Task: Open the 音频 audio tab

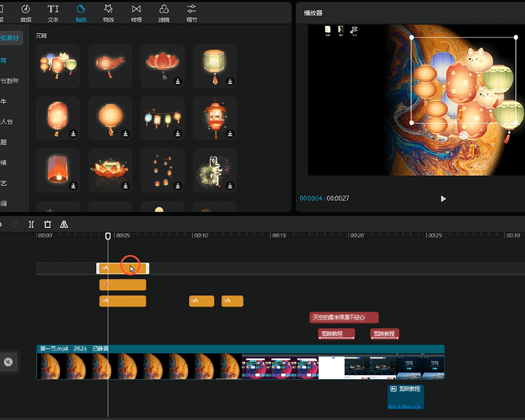Action: pyautogui.click(x=25, y=13)
